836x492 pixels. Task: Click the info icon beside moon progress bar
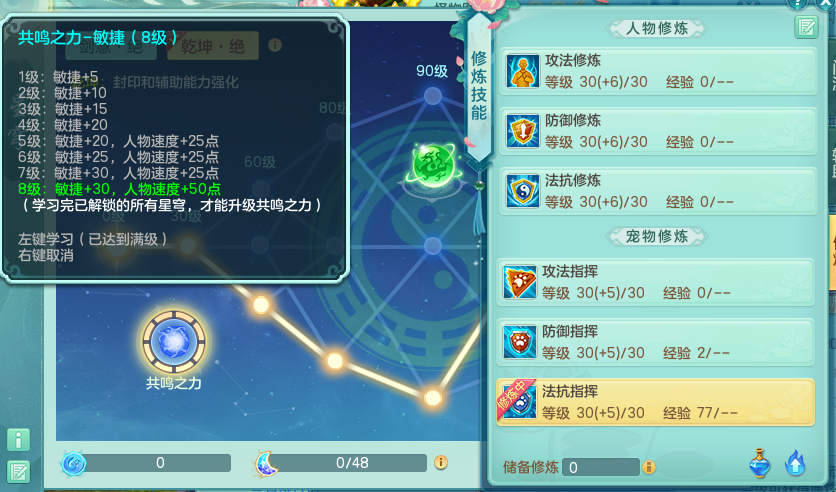(440, 462)
